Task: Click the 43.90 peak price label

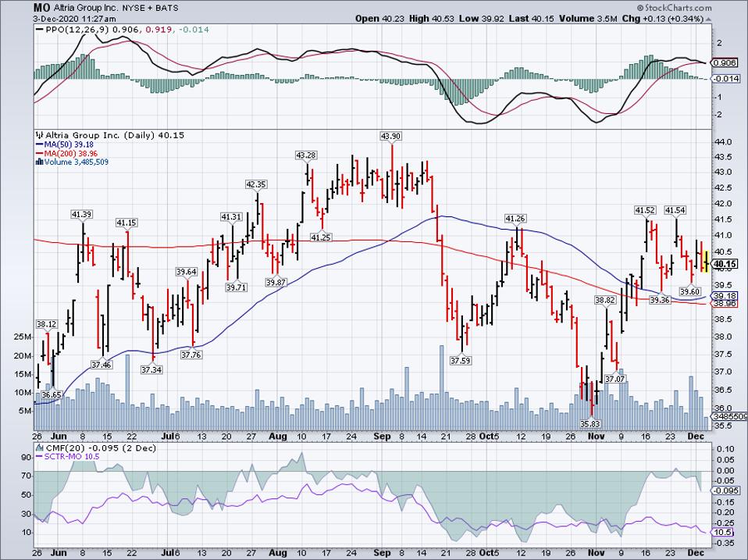Action: pyautogui.click(x=390, y=136)
